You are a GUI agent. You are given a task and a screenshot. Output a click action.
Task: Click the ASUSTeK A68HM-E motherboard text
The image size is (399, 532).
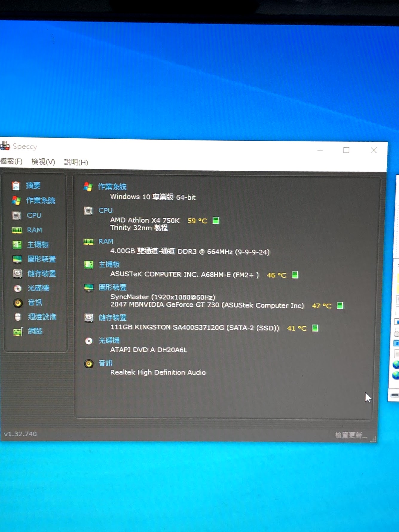coord(184,274)
